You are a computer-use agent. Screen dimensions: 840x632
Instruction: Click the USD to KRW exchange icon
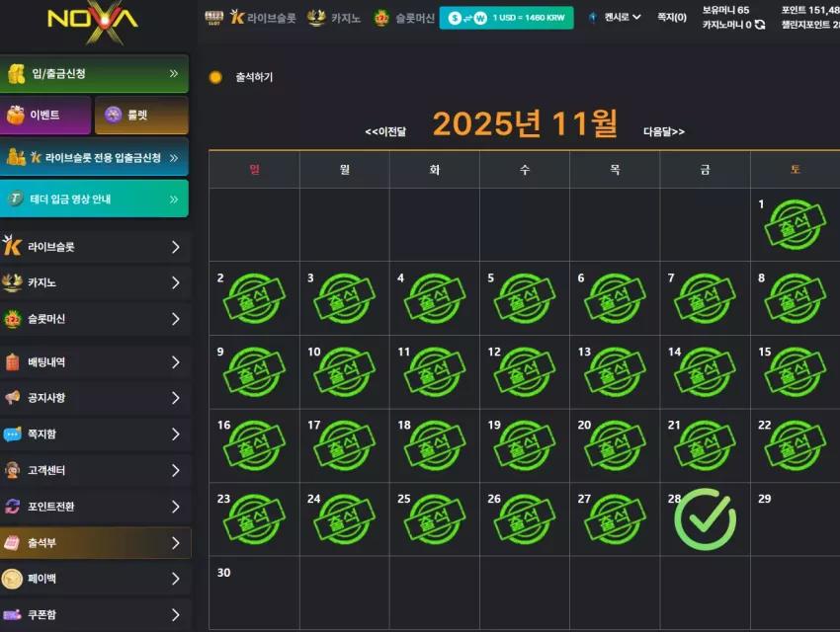tap(467, 18)
